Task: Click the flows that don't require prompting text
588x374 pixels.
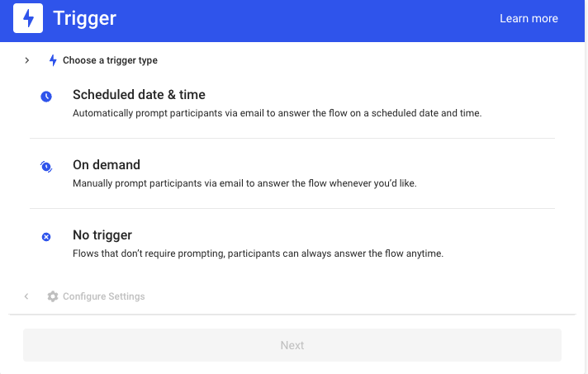Action: [258, 253]
